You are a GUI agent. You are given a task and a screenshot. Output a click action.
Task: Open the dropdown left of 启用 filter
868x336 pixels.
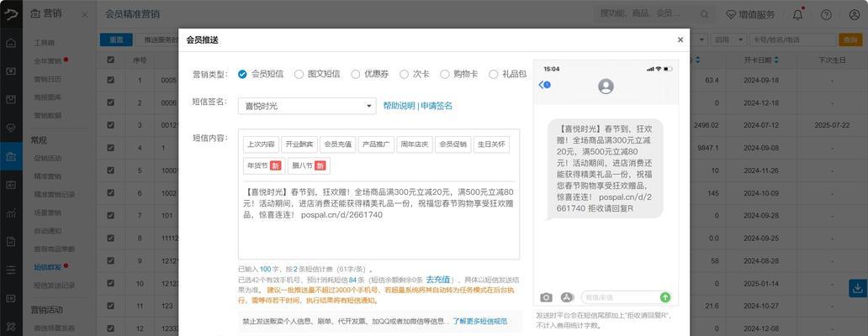(700, 39)
